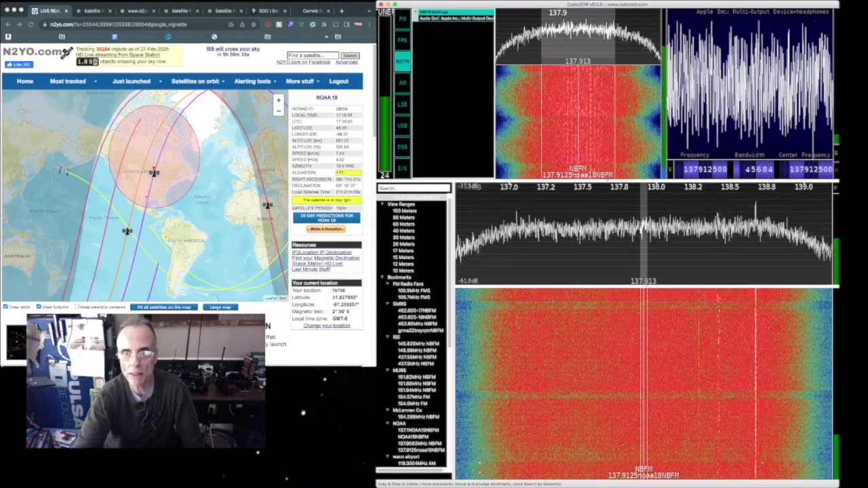Switch to www.n2yo browser tab
This screenshot has height=488, width=868.
[138, 11]
